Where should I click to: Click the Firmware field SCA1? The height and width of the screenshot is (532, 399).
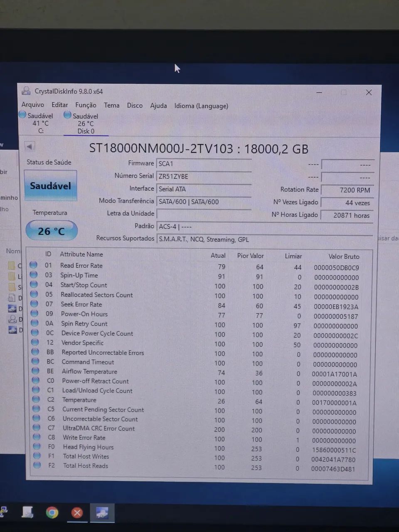pos(204,164)
